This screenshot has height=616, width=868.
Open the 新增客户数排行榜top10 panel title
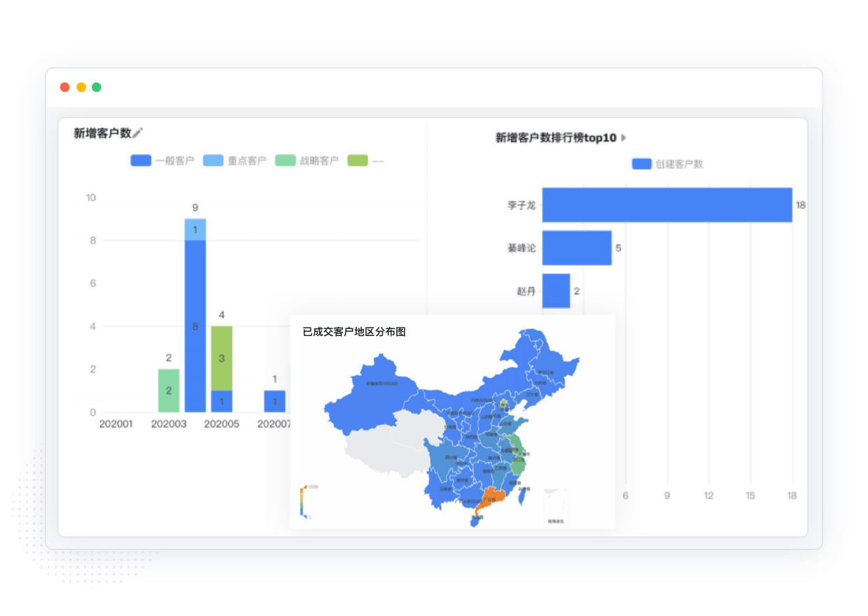(x=554, y=138)
